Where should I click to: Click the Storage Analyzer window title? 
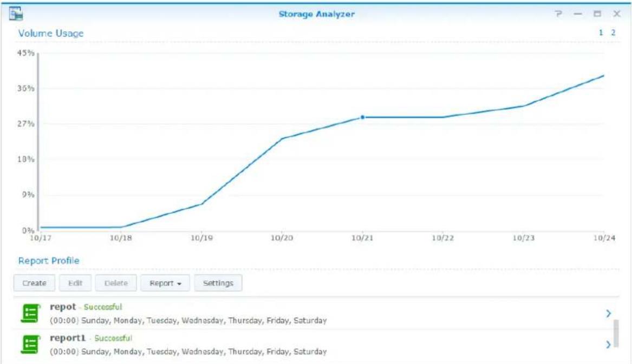tap(317, 14)
